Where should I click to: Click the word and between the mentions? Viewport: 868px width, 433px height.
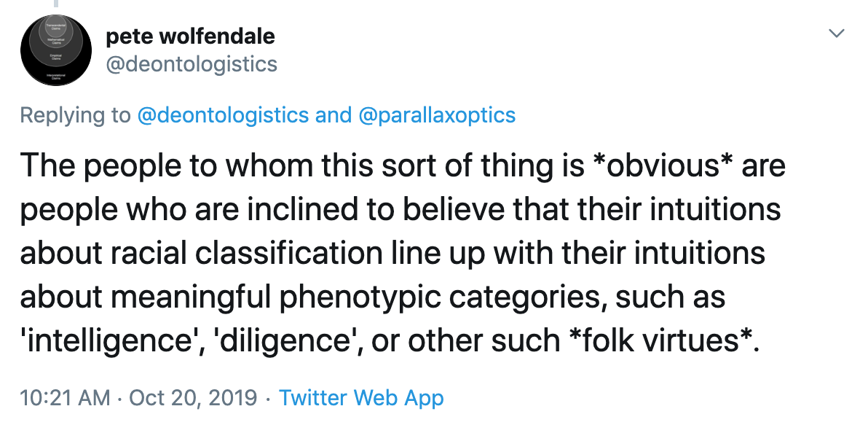pos(334,115)
